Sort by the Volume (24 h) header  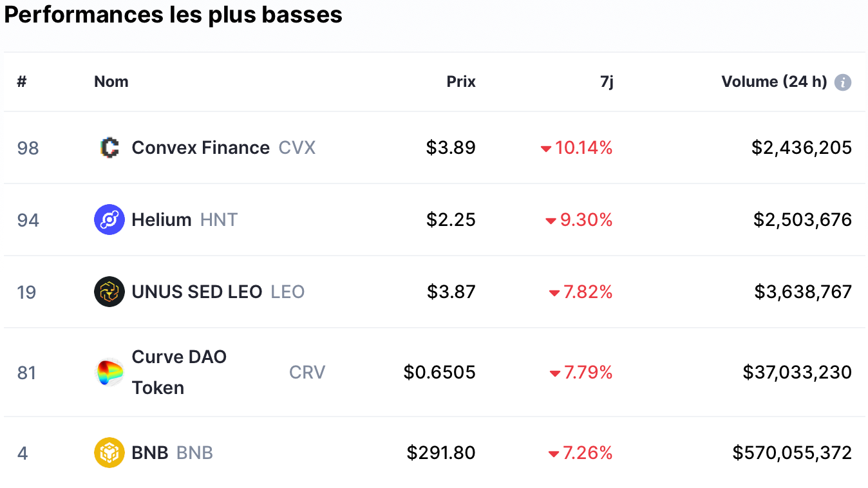(x=774, y=82)
